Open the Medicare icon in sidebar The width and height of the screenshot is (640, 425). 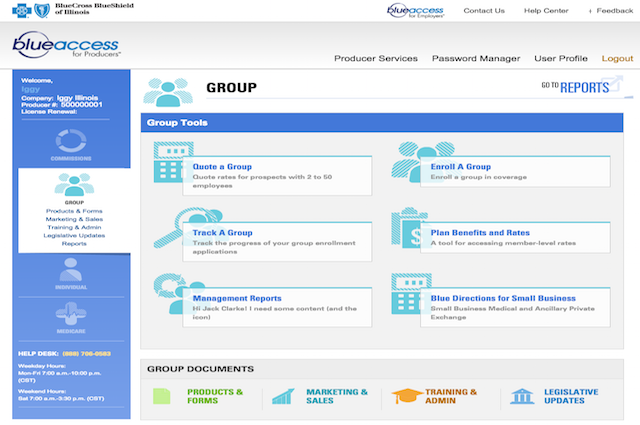tap(71, 316)
